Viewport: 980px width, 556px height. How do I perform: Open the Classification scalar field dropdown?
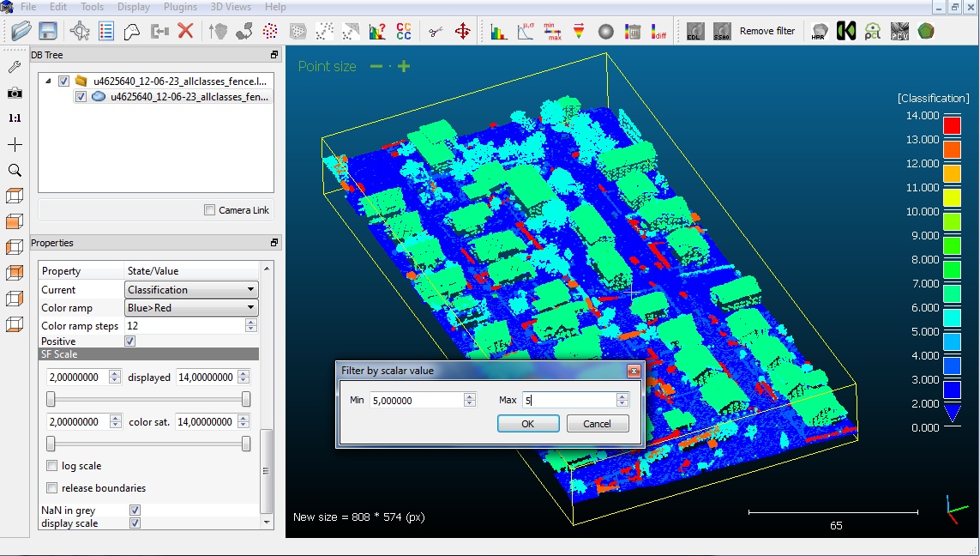191,290
